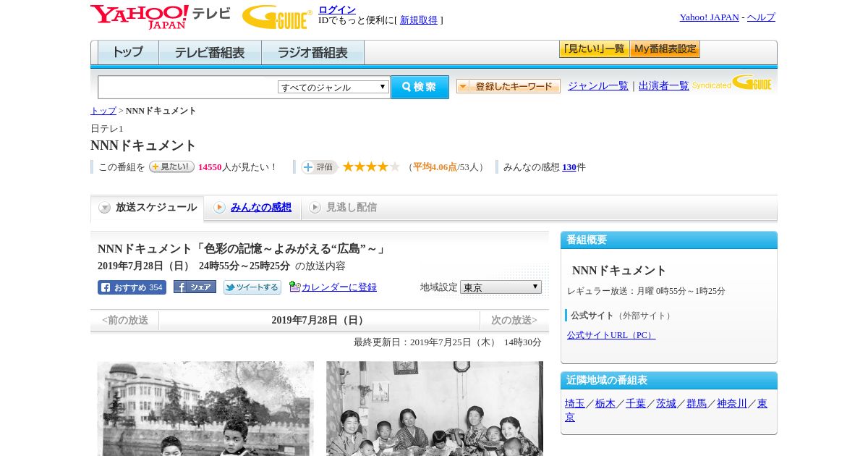This screenshot has width=868, height=456.
Task: Click the 最終更新日 timestamp text
Action: (x=448, y=342)
